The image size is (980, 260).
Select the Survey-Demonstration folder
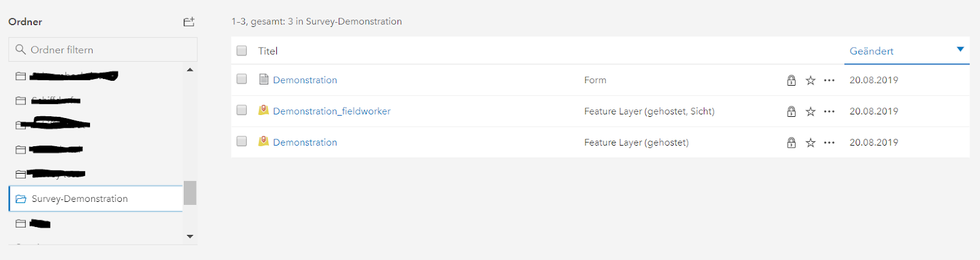tap(96, 199)
